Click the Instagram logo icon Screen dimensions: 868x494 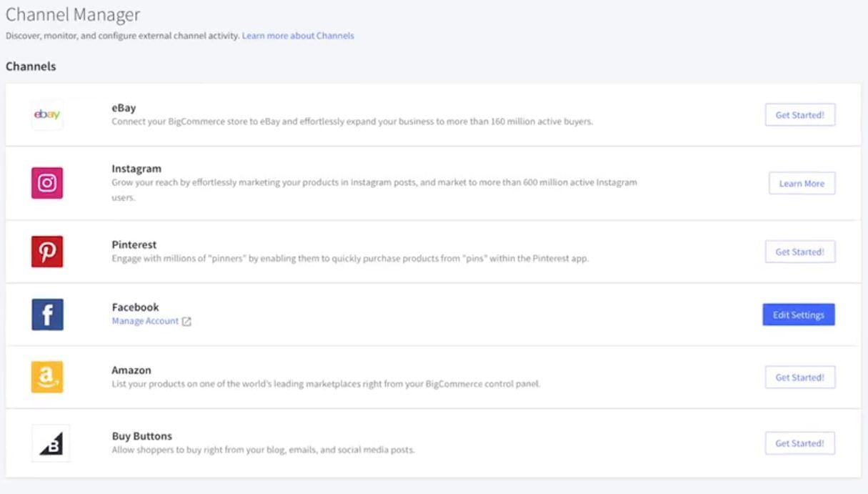coord(47,183)
